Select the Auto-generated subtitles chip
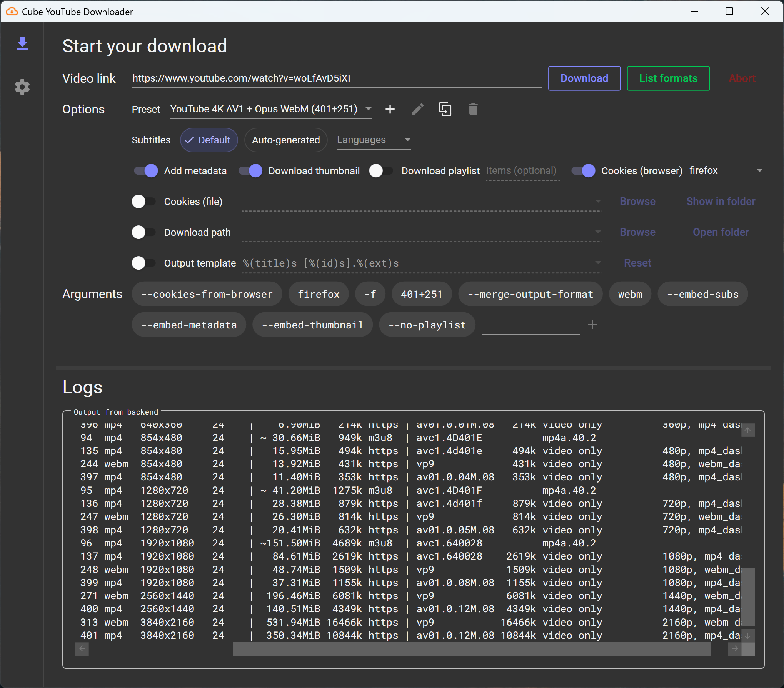Screen dimensions: 784x688 (285, 140)
